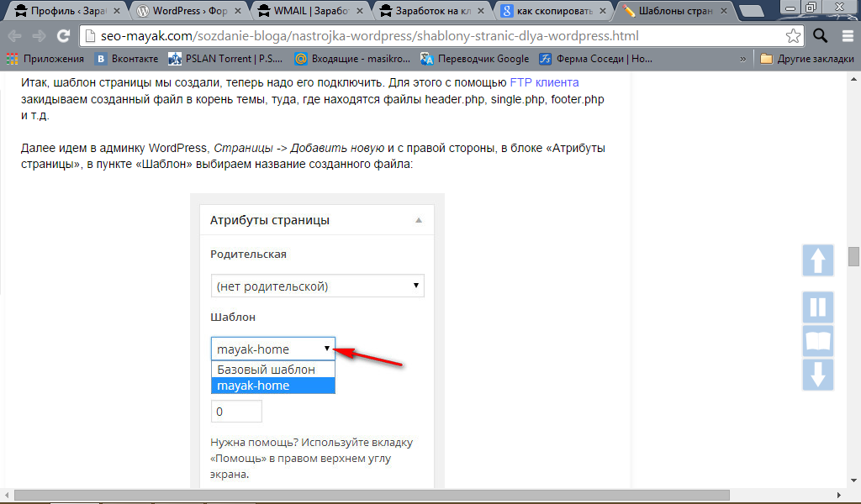Screen dimensions: 861x504
Task: Click the browser Forward arrow
Action: click(39, 36)
